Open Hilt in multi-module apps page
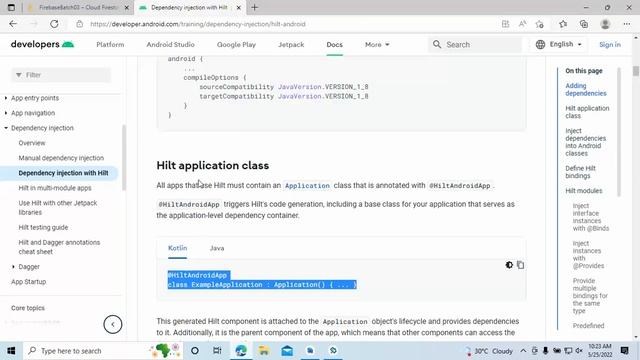The width and height of the screenshot is (640, 360). [x=55, y=188]
